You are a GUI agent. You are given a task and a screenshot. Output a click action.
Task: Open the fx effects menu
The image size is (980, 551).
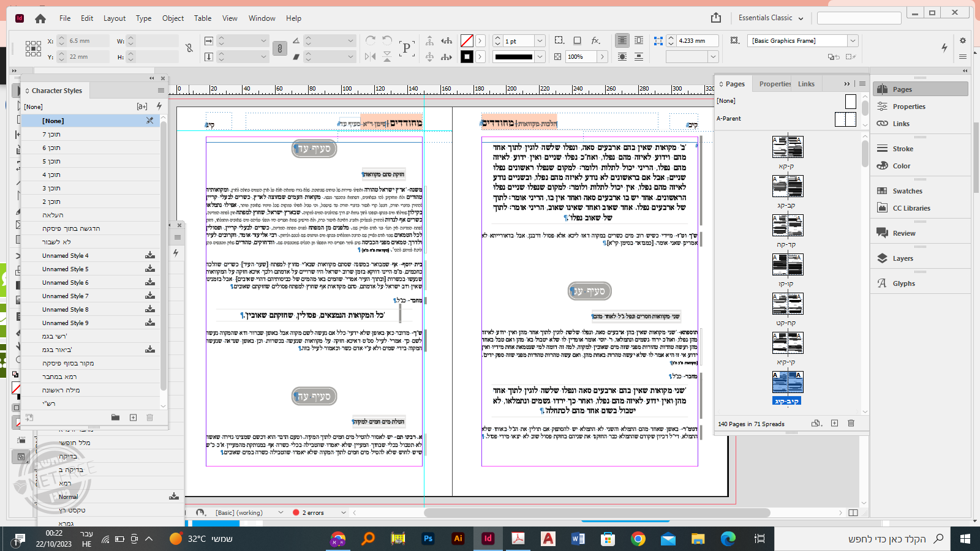pyautogui.click(x=595, y=40)
